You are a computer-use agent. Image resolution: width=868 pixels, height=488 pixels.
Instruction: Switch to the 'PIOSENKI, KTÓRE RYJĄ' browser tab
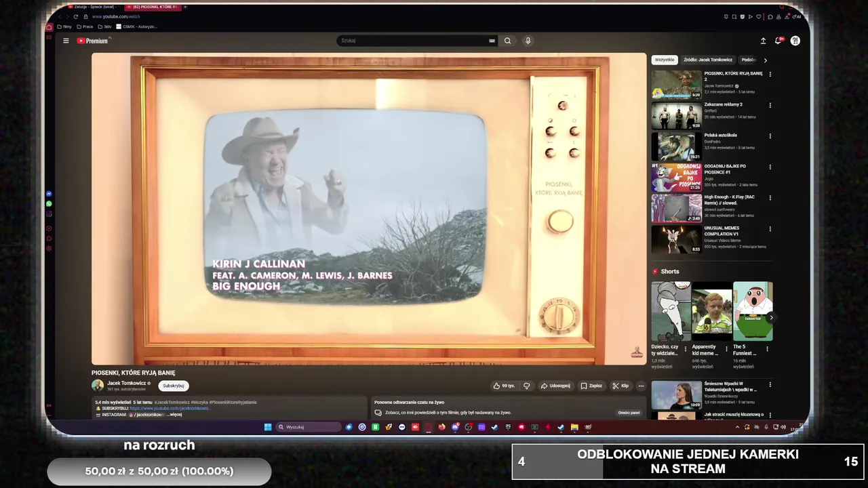152,7
